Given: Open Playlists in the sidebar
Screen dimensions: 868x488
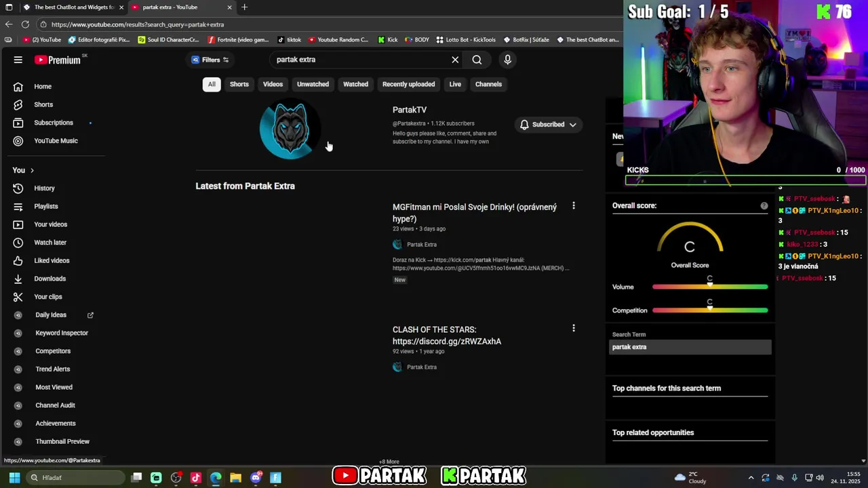Looking at the screenshot, I should (x=46, y=206).
